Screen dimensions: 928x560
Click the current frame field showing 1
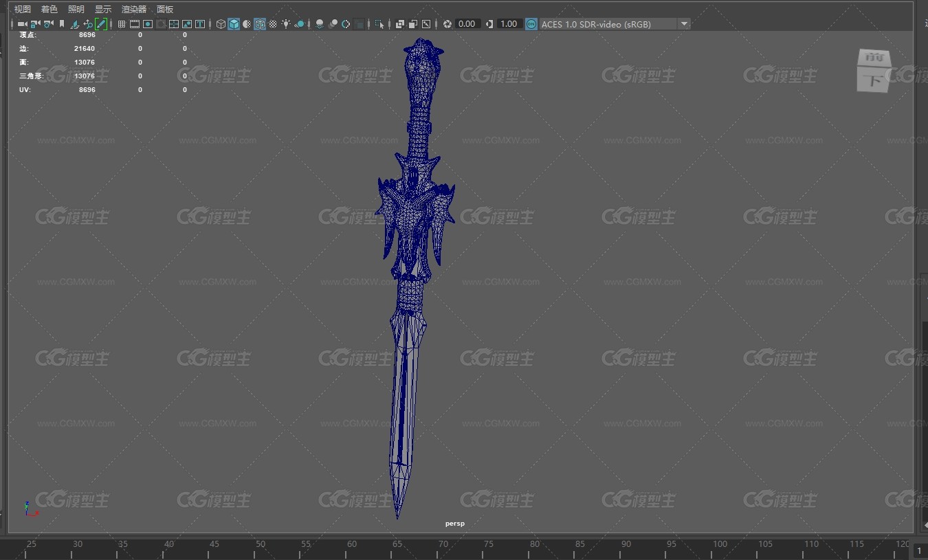tap(920, 550)
